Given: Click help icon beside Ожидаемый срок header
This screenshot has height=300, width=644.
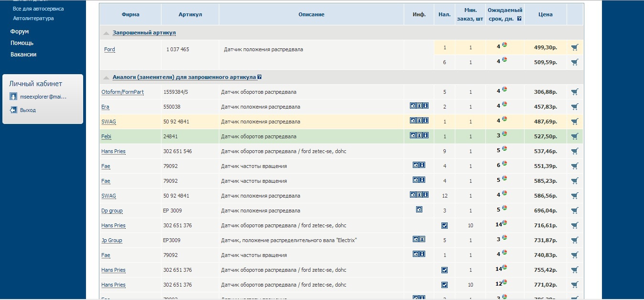Looking at the screenshot, I should point(519,19).
